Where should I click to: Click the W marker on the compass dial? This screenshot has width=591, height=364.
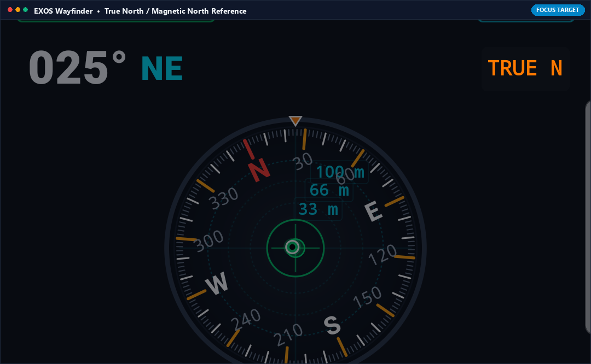(217, 283)
